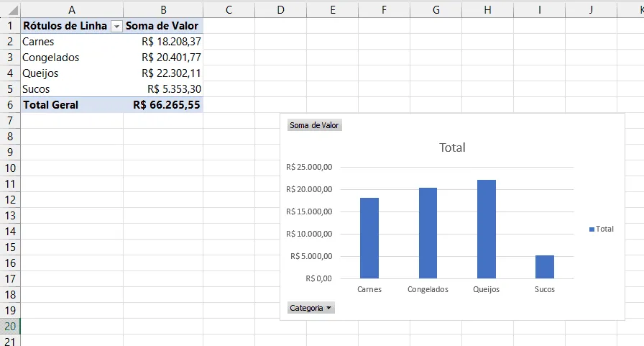The width and height of the screenshot is (644, 346).
Task: Click the Select All corner triangle
Action: (13, 10)
